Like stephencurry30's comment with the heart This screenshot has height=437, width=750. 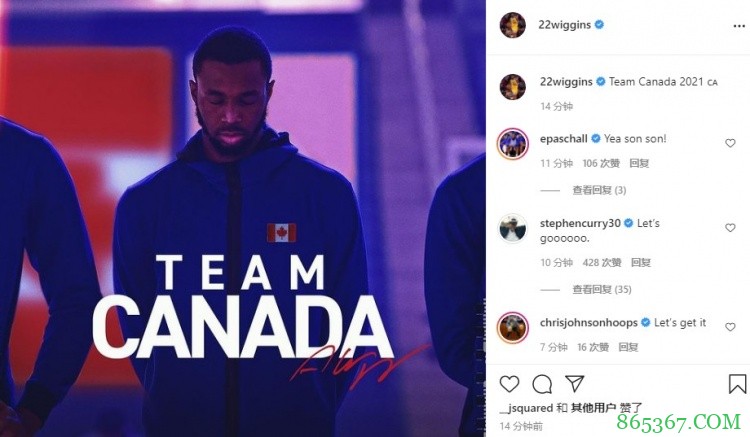click(x=730, y=228)
